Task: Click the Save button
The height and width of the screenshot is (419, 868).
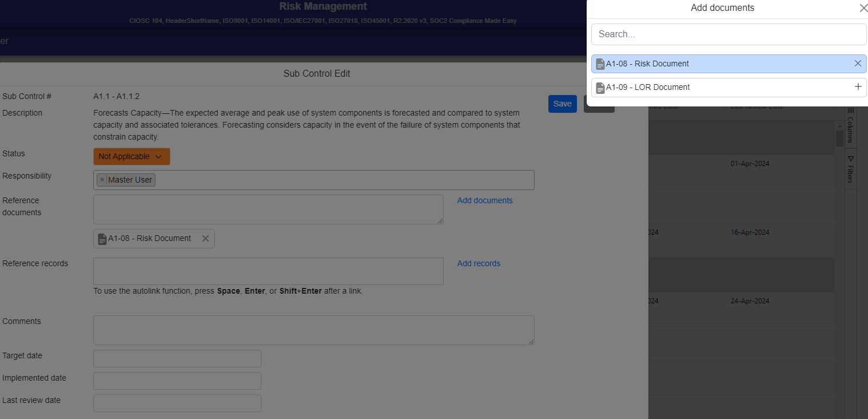Action: pyautogui.click(x=562, y=104)
